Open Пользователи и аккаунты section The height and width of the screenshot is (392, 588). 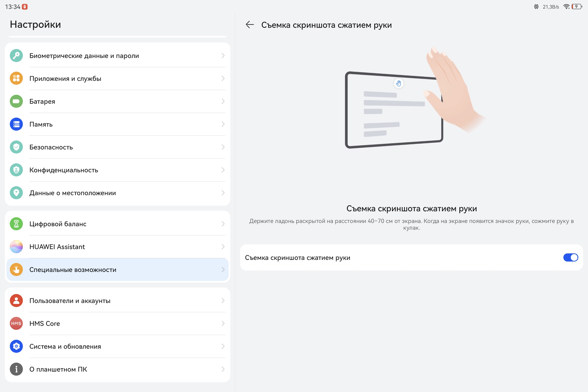pyautogui.click(x=70, y=301)
